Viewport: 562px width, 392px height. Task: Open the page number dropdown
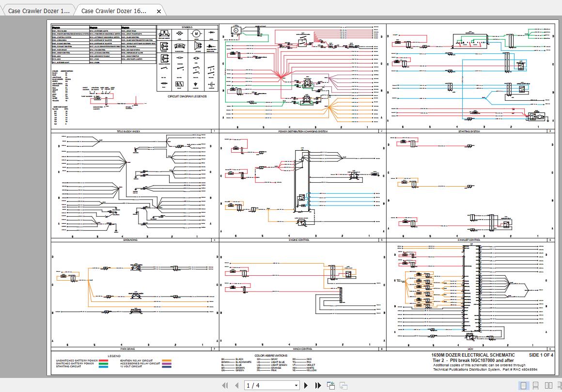coord(296,385)
